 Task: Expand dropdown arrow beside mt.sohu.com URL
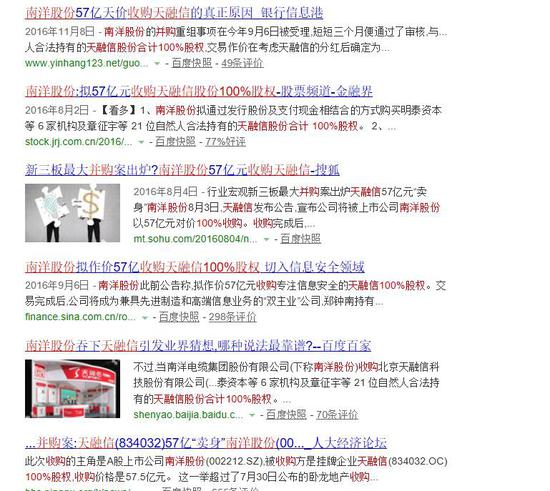click(266, 239)
